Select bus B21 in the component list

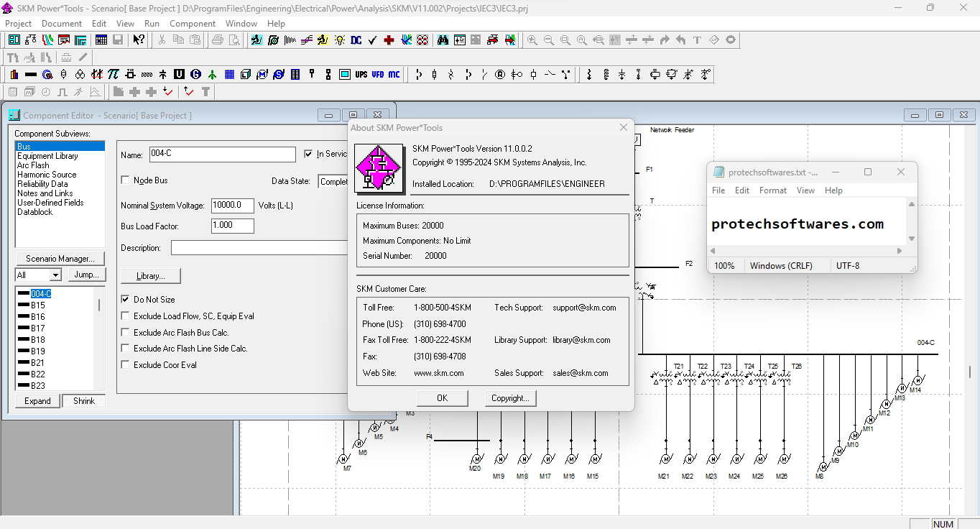coord(37,363)
